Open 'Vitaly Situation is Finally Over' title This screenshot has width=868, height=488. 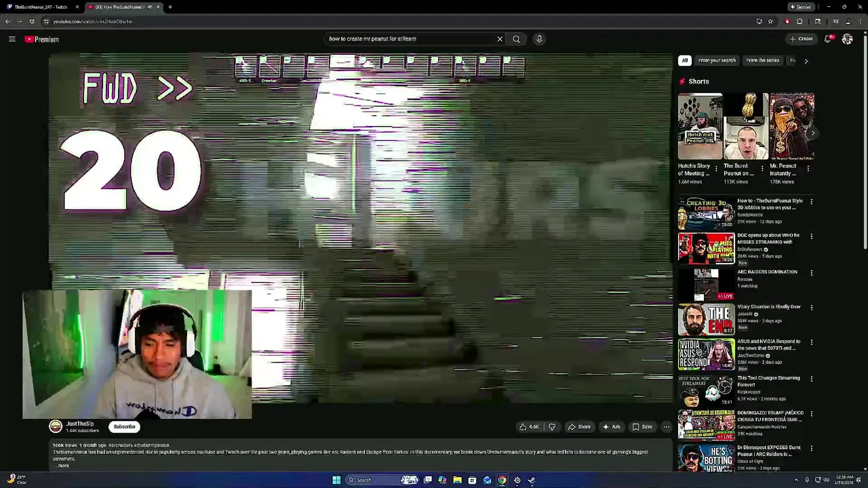pyautogui.click(x=769, y=306)
